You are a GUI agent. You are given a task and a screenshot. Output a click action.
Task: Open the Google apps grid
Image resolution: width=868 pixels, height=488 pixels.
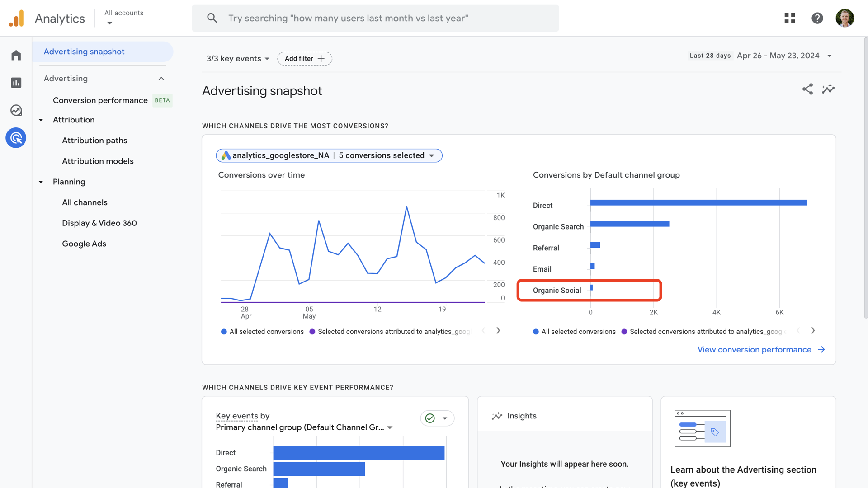click(x=789, y=18)
